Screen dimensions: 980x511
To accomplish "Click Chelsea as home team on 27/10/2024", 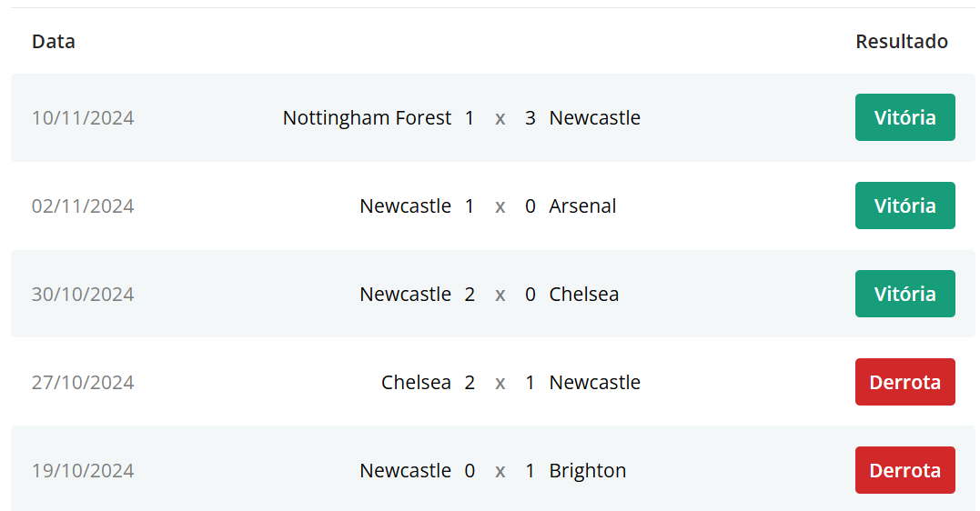I will point(416,383).
